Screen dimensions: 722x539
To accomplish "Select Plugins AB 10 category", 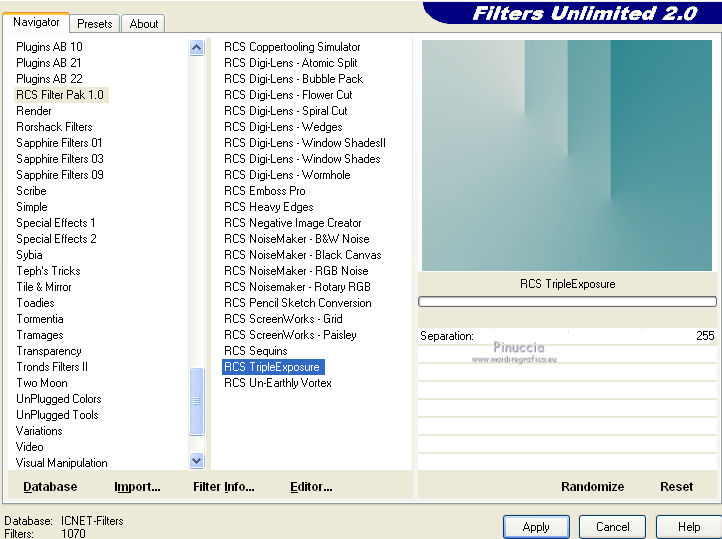I will [x=49, y=47].
